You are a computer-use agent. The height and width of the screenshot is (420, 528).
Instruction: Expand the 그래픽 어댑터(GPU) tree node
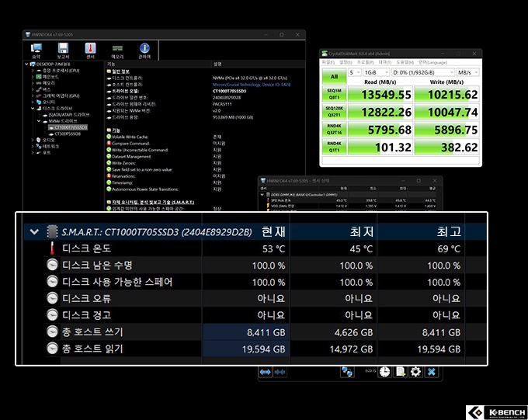[33, 95]
